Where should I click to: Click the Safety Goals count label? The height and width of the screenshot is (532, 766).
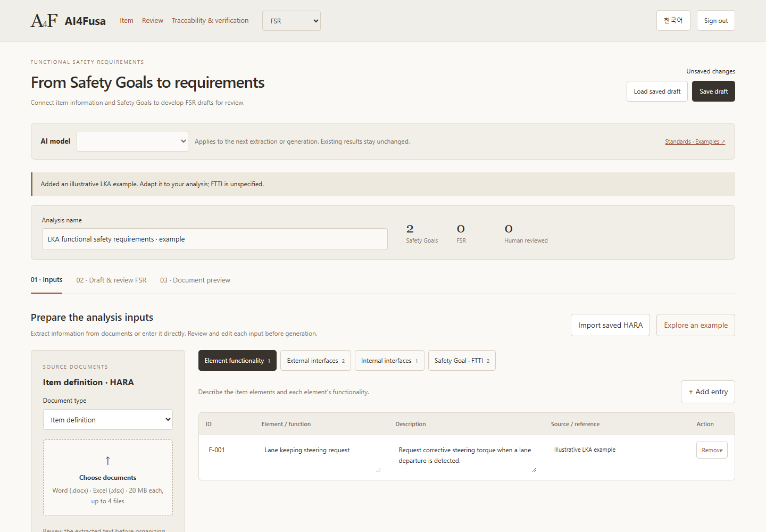pyautogui.click(x=422, y=241)
